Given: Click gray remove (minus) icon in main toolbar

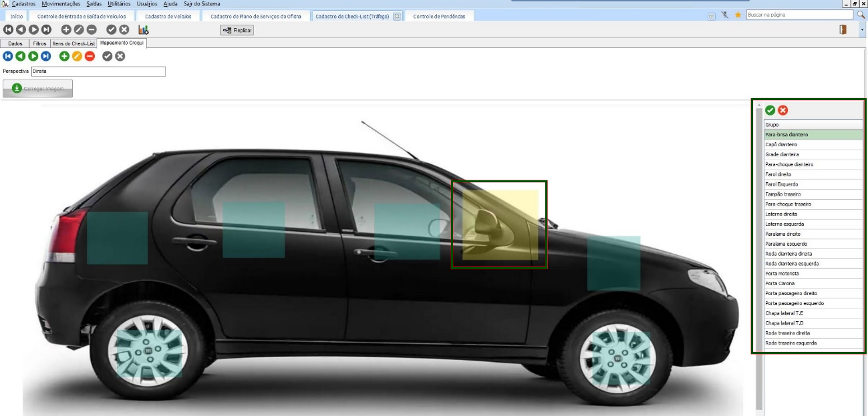Looking at the screenshot, I should [x=92, y=29].
